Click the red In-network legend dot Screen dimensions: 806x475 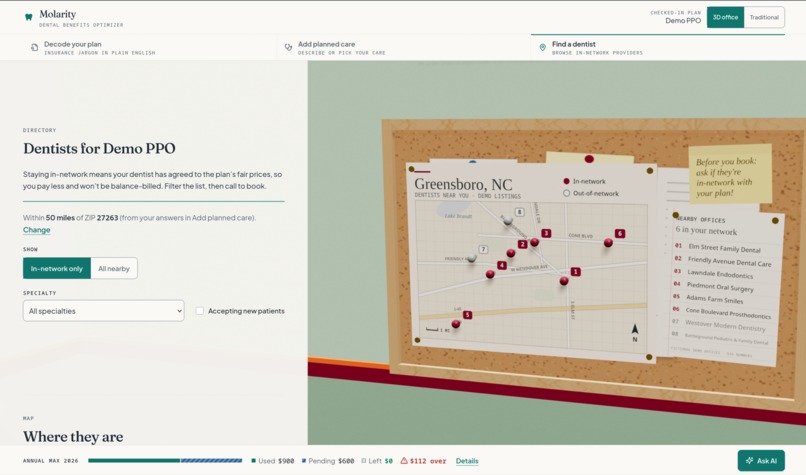pos(566,181)
